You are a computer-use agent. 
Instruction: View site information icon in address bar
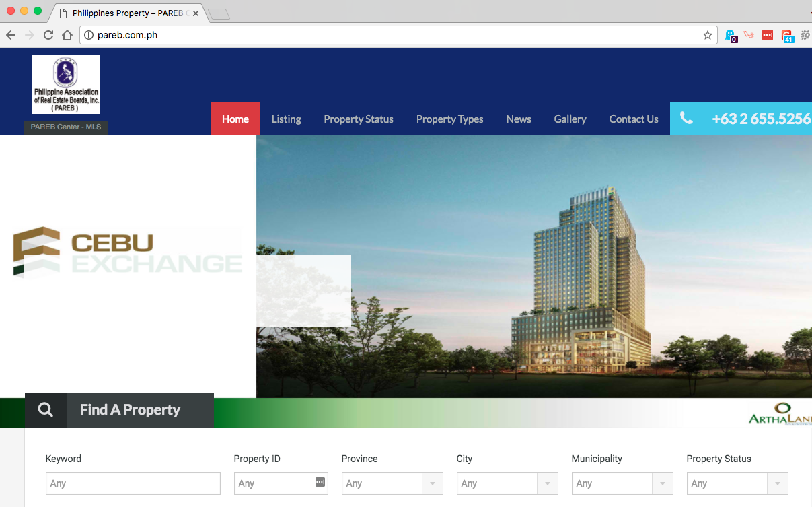(89, 35)
